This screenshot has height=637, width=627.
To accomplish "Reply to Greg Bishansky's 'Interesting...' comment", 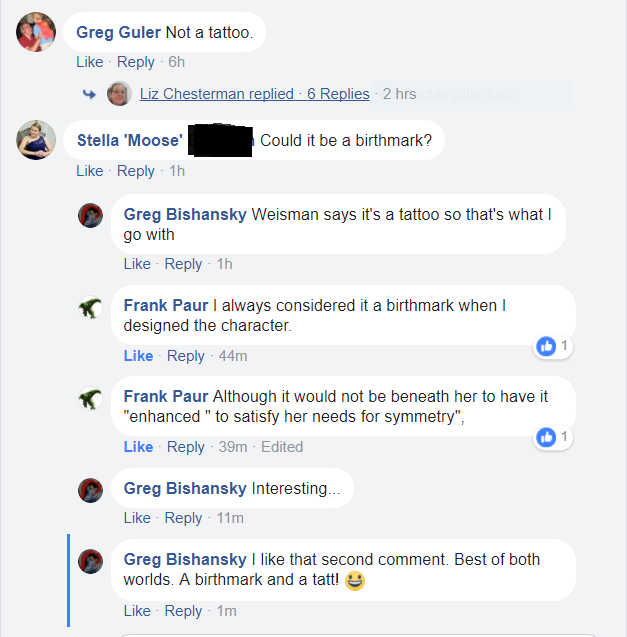I will [x=183, y=518].
